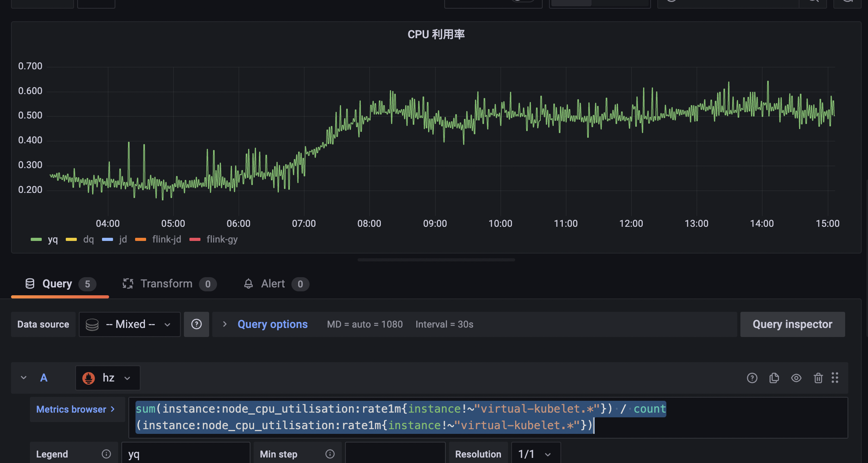Image resolution: width=868 pixels, height=463 pixels.
Task: Open Metrics browser
Action: pos(76,409)
